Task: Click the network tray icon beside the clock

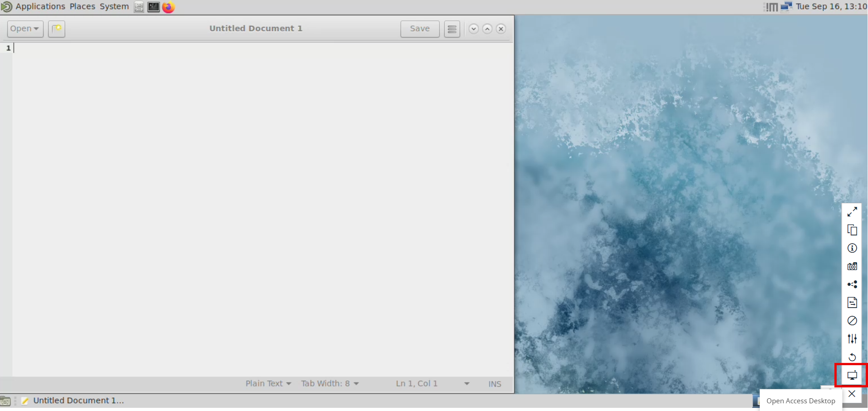Action: 786,6
